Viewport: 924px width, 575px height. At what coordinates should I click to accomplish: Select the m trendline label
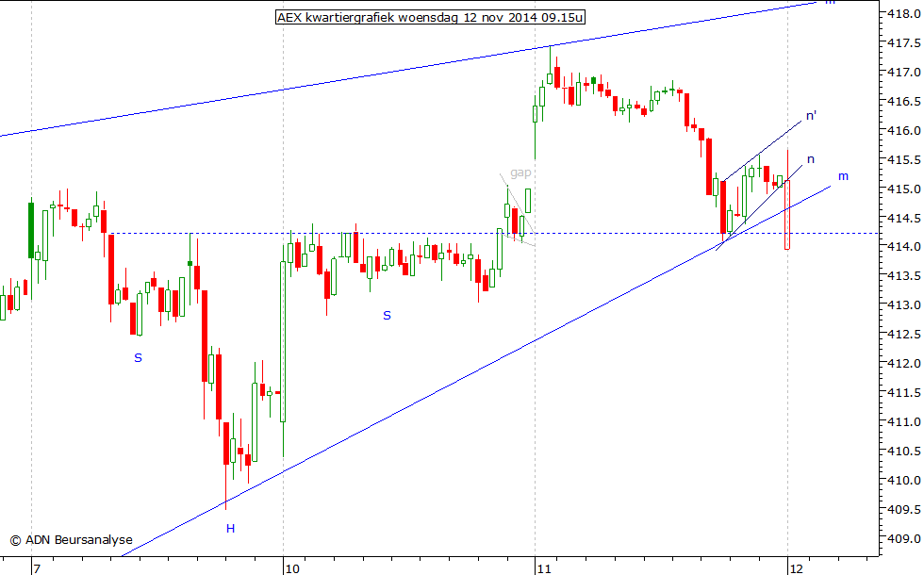click(842, 177)
